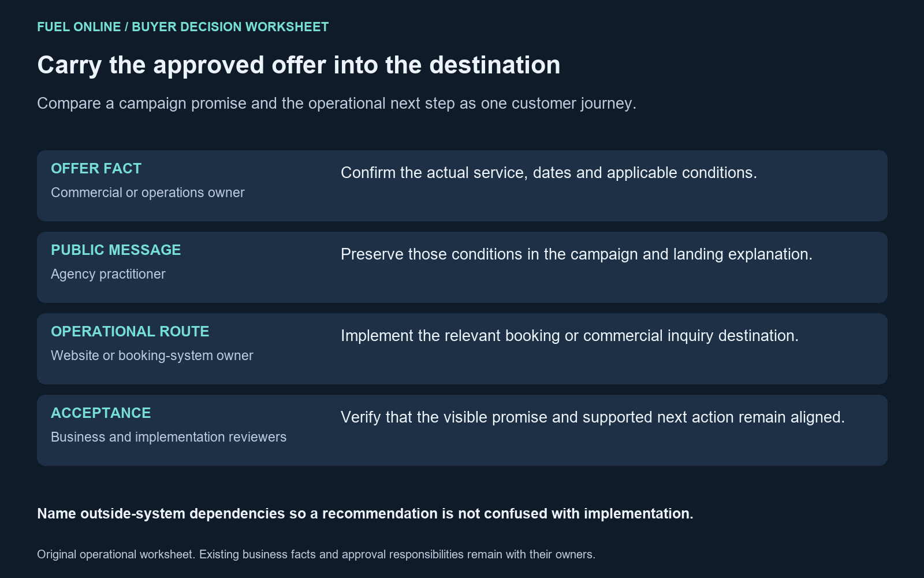Open the OFFER FACT row label
The width and height of the screenshot is (924, 578).
click(x=96, y=168)
